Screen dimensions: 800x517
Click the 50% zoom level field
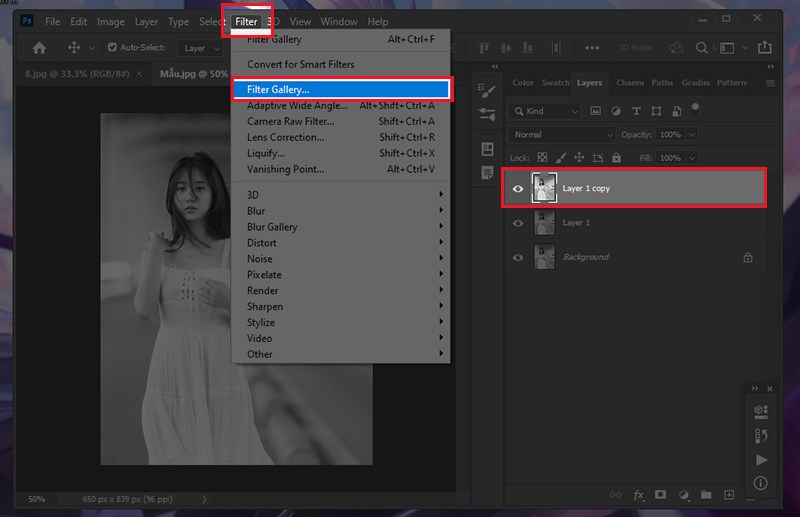pos(36,499)
